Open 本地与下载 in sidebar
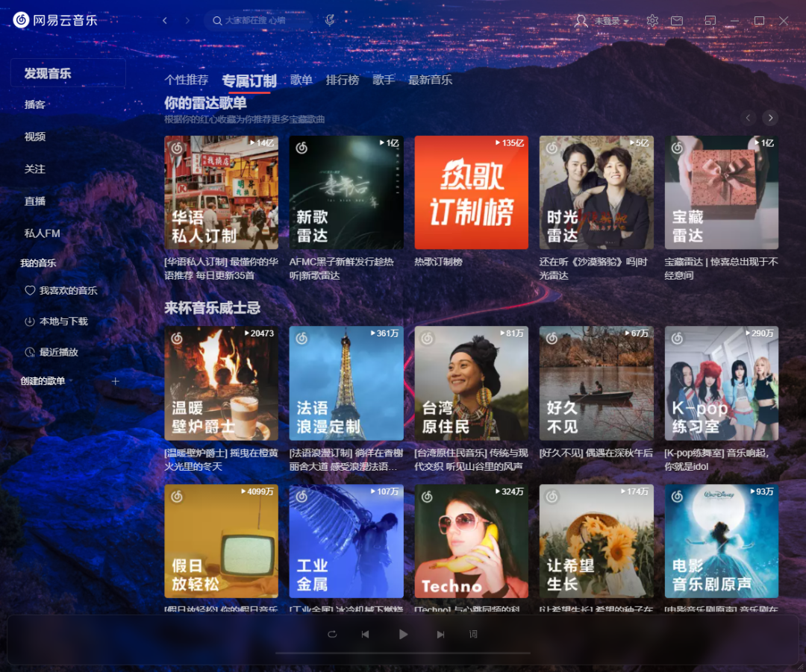This screenshot has height=672, width=806. 57,321
